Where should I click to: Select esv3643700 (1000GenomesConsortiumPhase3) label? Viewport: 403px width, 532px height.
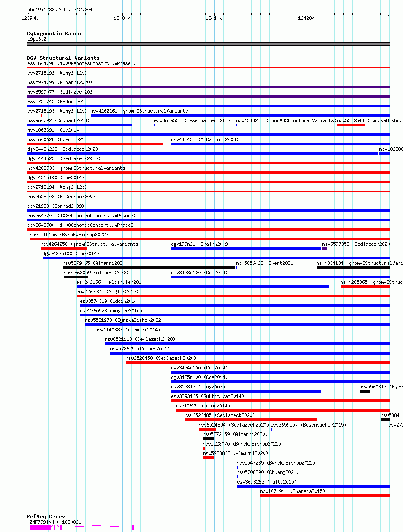click(82, 225)
